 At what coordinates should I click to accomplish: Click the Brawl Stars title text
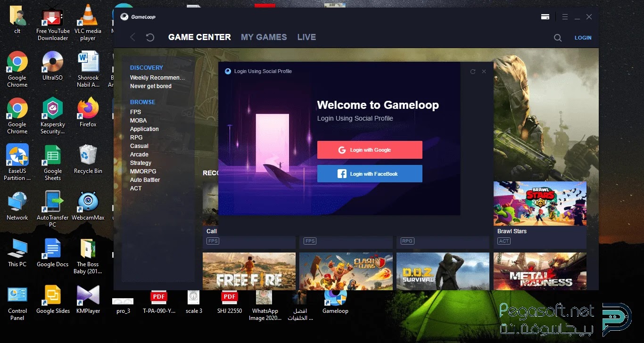pyautogui.click(x=512, y=231)
